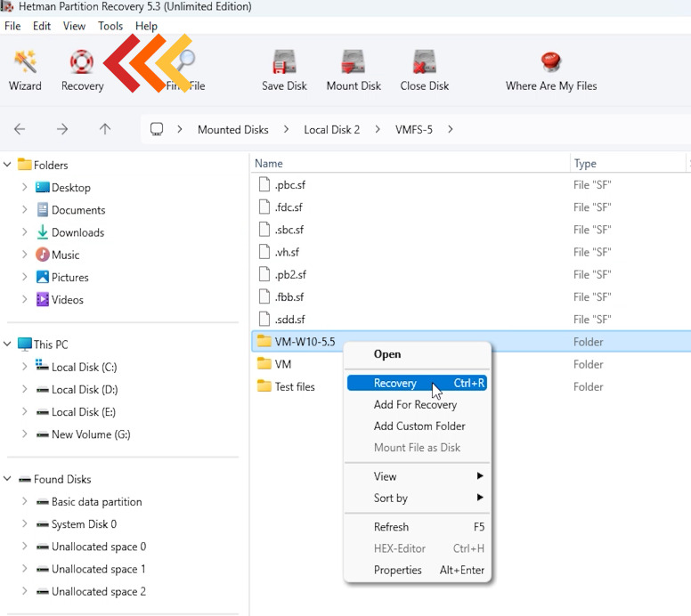Select the Music folder in the tree
This screenshot has height=616, width=691.
pos(65,255)
